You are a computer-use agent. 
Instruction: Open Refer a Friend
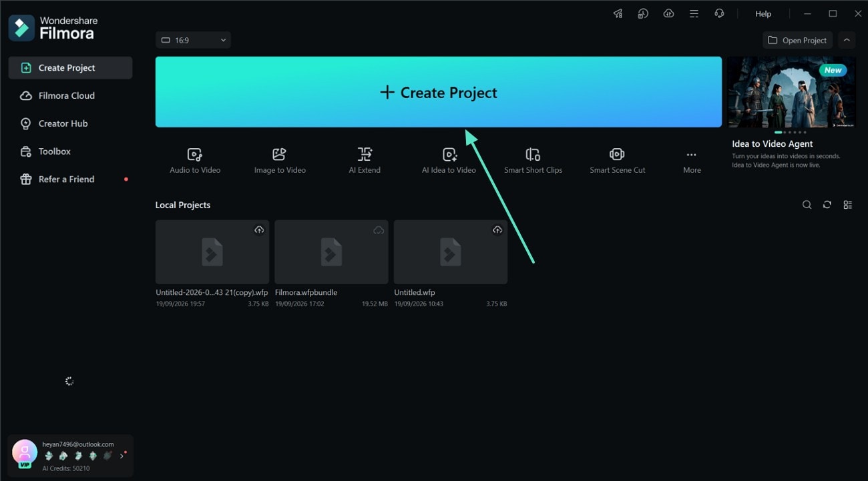[x=70, y=179]
